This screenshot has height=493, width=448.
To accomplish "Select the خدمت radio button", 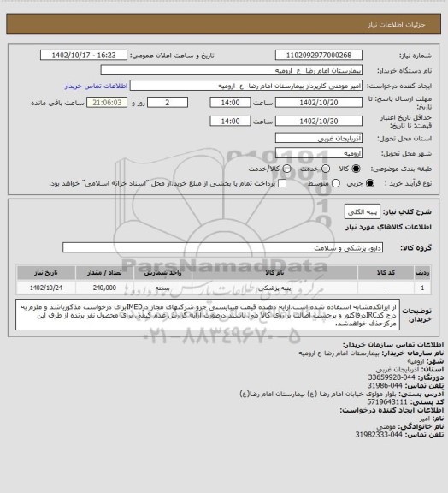I will click(326, 169).
